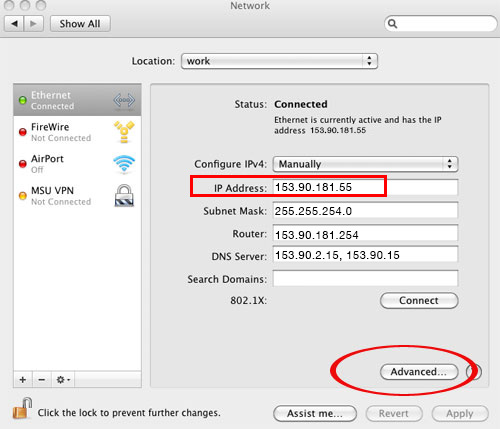Image resolution: width=500 pixels, height=429 pixels.
Task: Open the Configure IPv4 dropdown
Action: 366,164
